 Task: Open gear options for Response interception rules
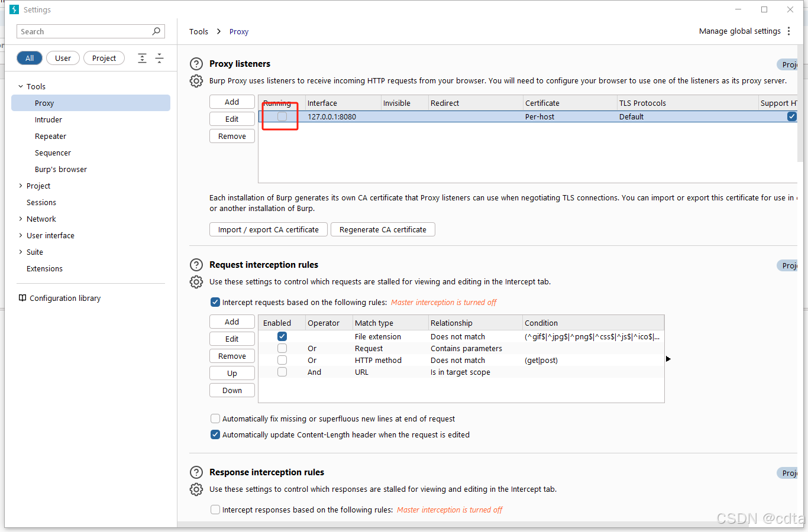[x=196, y=489]
